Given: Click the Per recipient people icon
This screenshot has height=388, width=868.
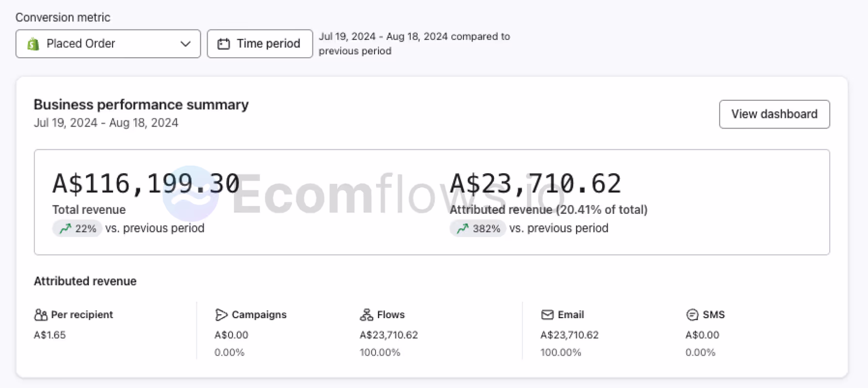Looking at the screenshot, I should pyautogui.click(x=41, y=315).
